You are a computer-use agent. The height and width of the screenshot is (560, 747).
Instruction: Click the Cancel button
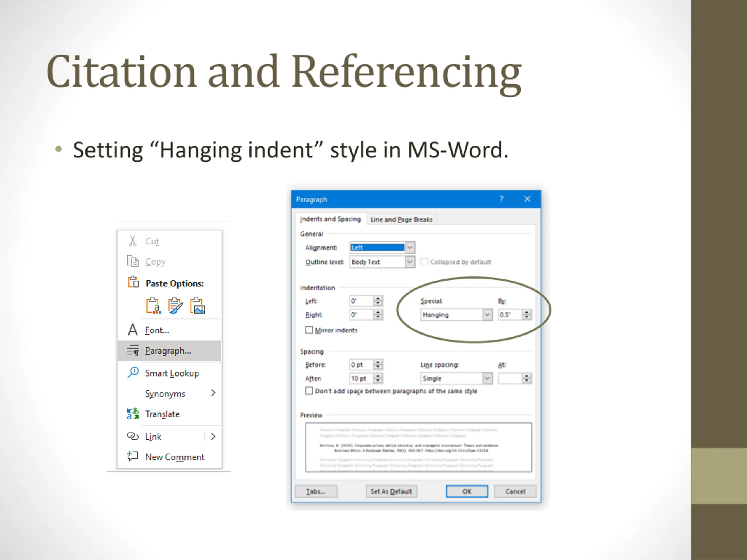(515, 491)
